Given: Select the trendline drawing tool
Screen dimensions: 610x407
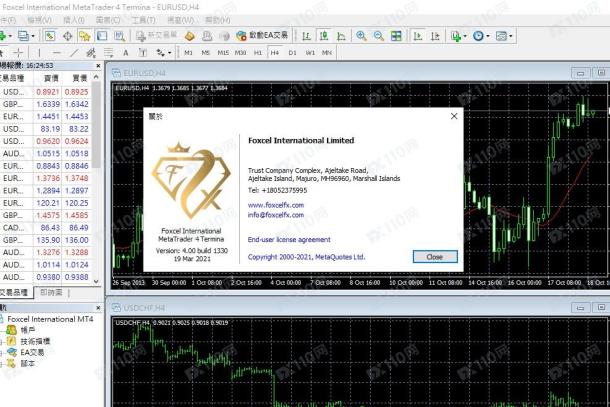Looking at the screenshot, I should (x=74, y=53).
